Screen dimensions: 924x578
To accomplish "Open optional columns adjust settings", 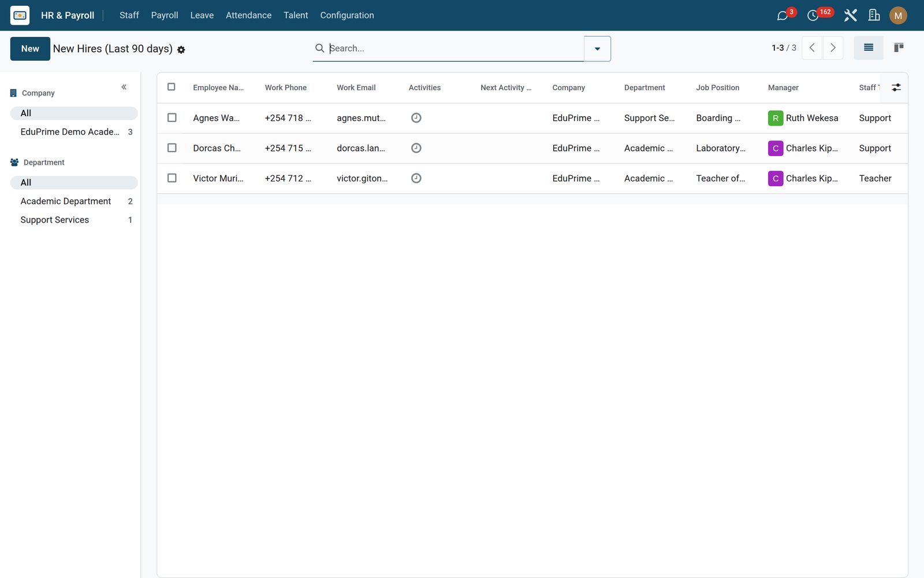I will coord(896,87).
